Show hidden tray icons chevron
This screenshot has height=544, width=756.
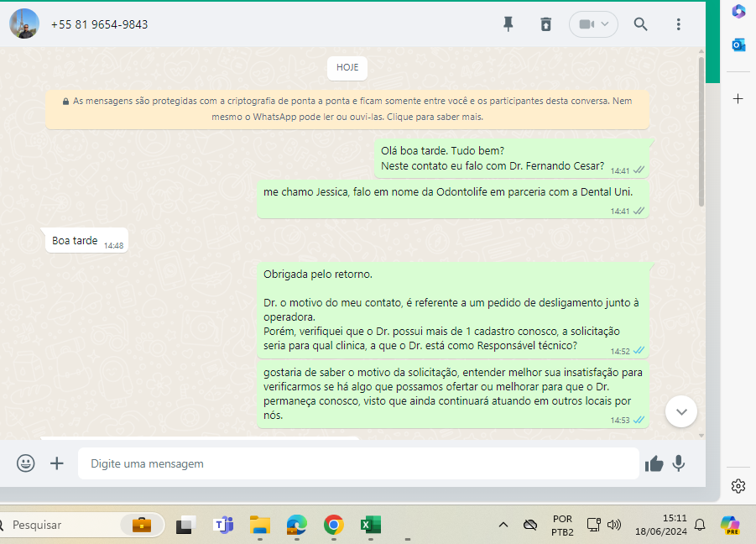pyautogui.click(x=503, y=525)
